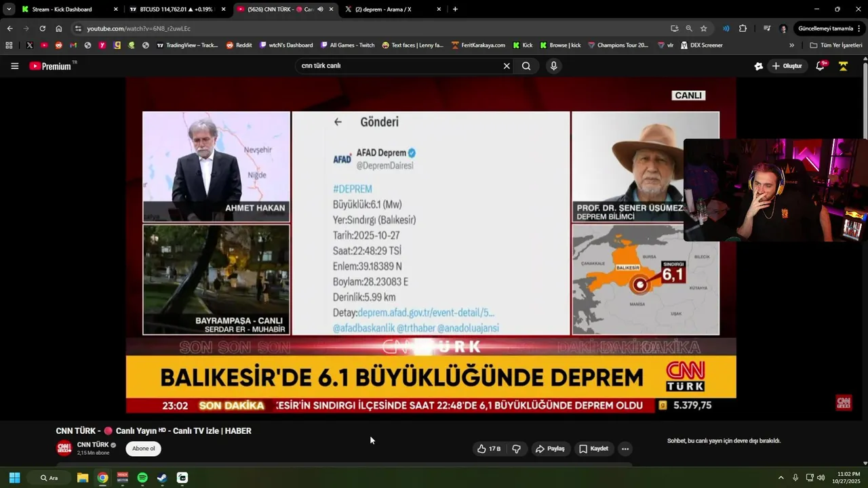Image resolution: width=868 pixels, height=488 pixels.
Task: Expand hidden bookmarks double chevron
Action: [x=791, y=45]
